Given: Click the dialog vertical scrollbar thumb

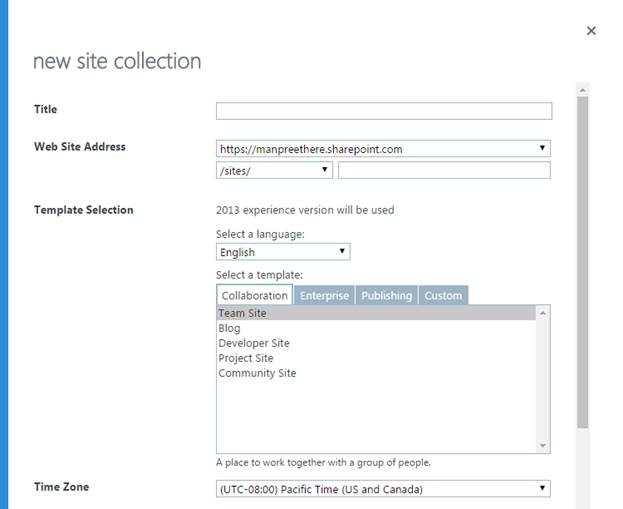Looking at the screenshot, I should [x=582, y=260].
